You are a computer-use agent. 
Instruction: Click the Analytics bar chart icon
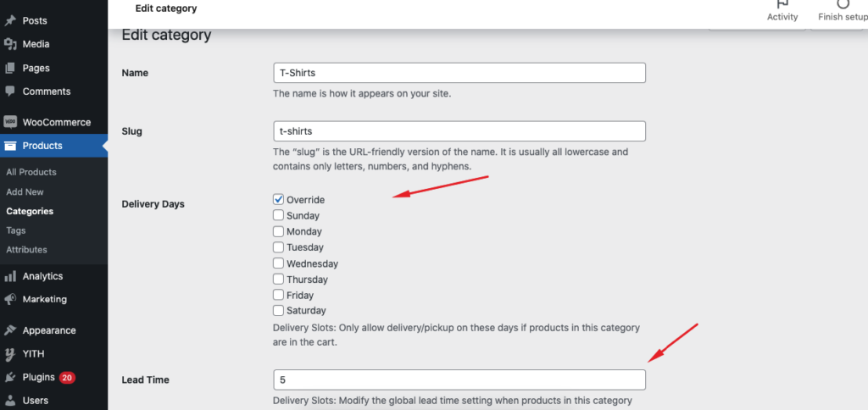tap(10, 276)
